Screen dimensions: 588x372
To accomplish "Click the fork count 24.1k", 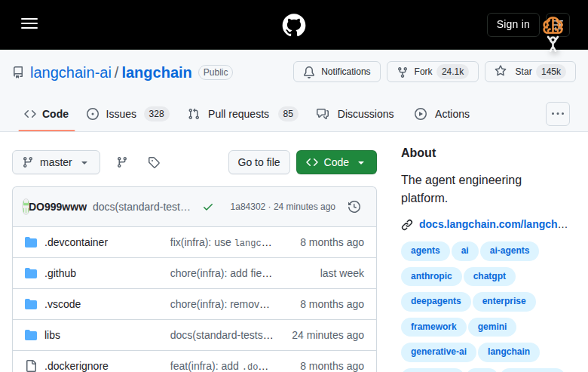I will [452, 72].
